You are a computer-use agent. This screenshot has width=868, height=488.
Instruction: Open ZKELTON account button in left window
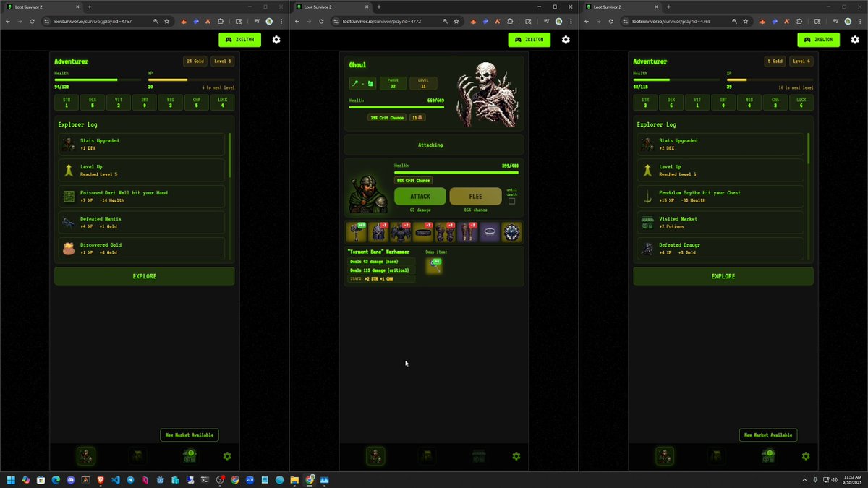(x=239, y=40)
